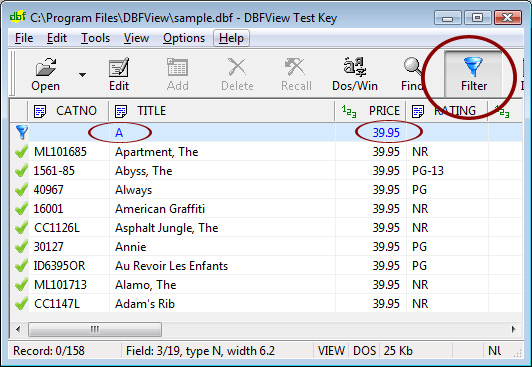Toggle Dos/Win encoding icon

pos(355,67)
